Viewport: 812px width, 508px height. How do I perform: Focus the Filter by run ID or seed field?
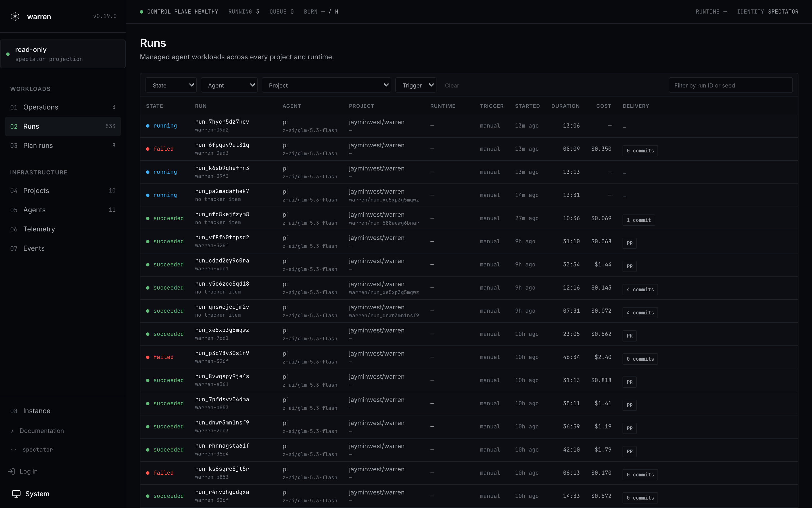click(731, 85)
